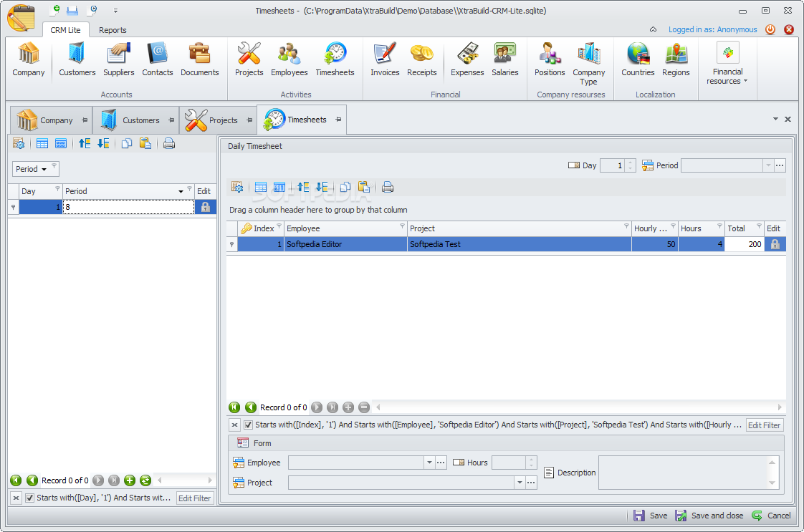This screenshot has width=804, height=532.
Task: Click the Cancel button
Action: 771,516
